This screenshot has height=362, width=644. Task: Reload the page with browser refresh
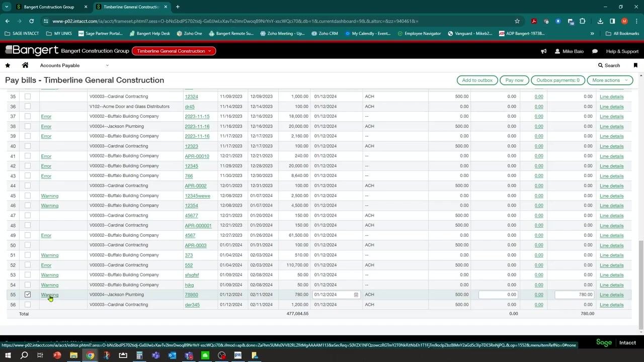click(x=31, y=21)
